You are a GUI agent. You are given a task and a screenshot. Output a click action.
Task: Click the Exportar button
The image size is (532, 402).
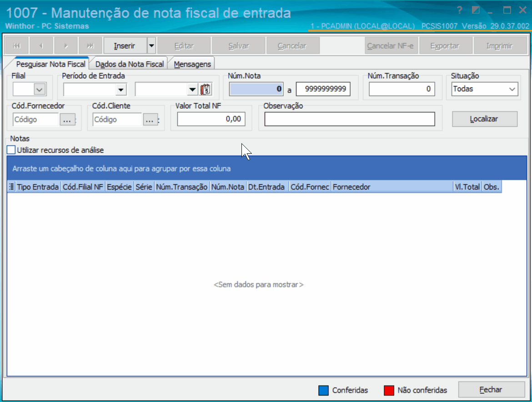(445, 46)
